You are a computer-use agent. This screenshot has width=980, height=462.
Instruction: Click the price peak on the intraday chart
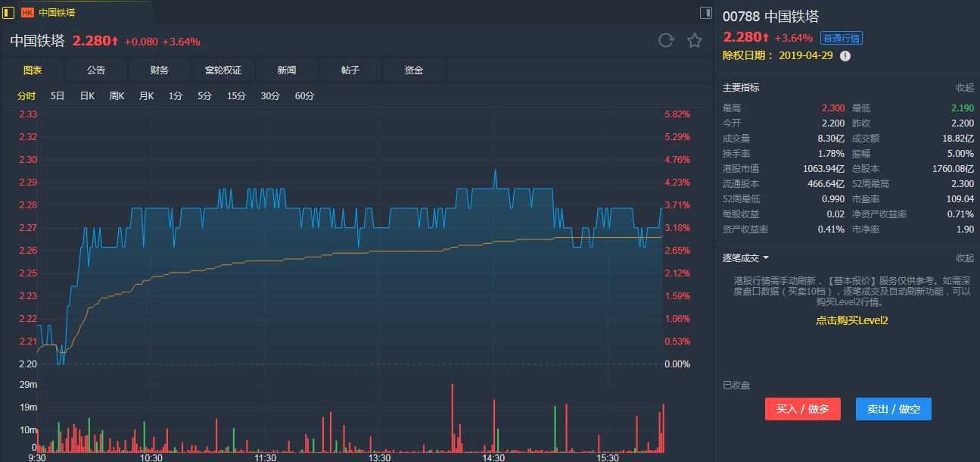[495, 171]
